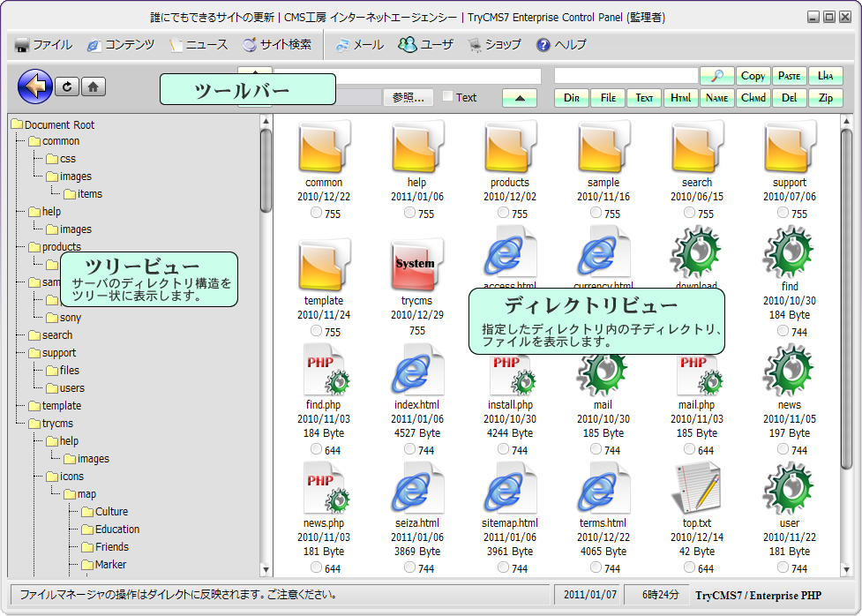Click the search text input field
Viewport: 862px width, 616px height.
coord(626,76)
